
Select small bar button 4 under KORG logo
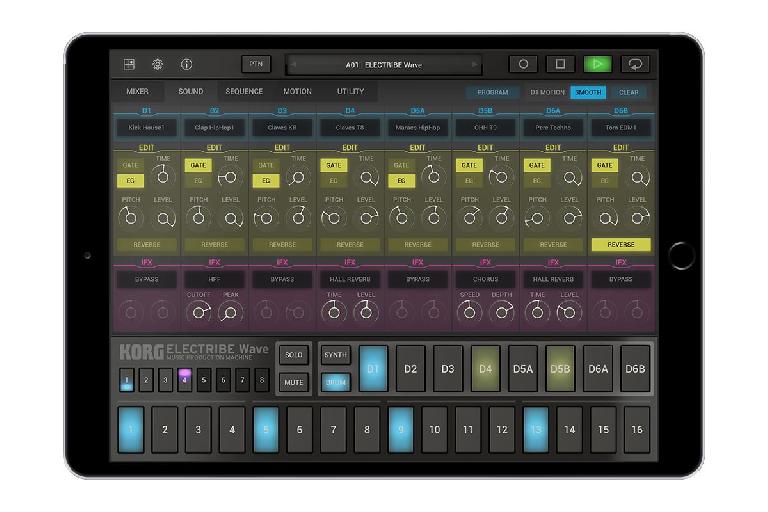pyautogui.click(x=185, y=380)
